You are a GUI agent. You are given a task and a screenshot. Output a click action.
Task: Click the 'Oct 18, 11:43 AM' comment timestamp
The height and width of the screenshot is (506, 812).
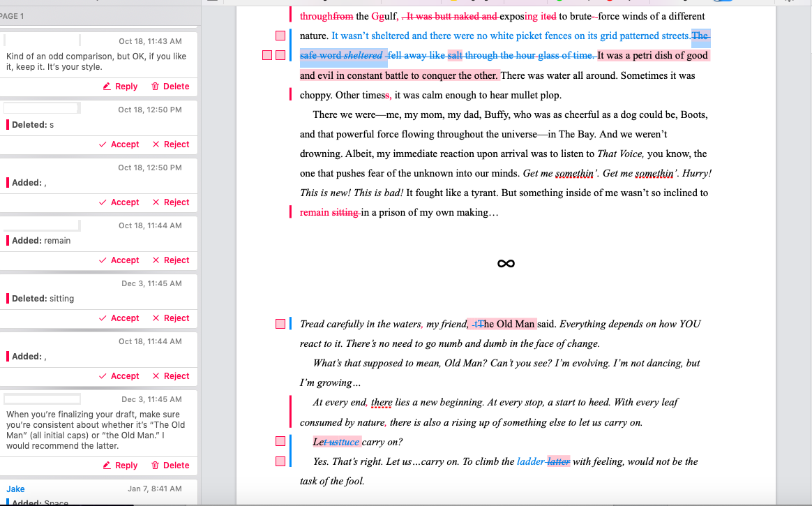click(x=150, y=41)
